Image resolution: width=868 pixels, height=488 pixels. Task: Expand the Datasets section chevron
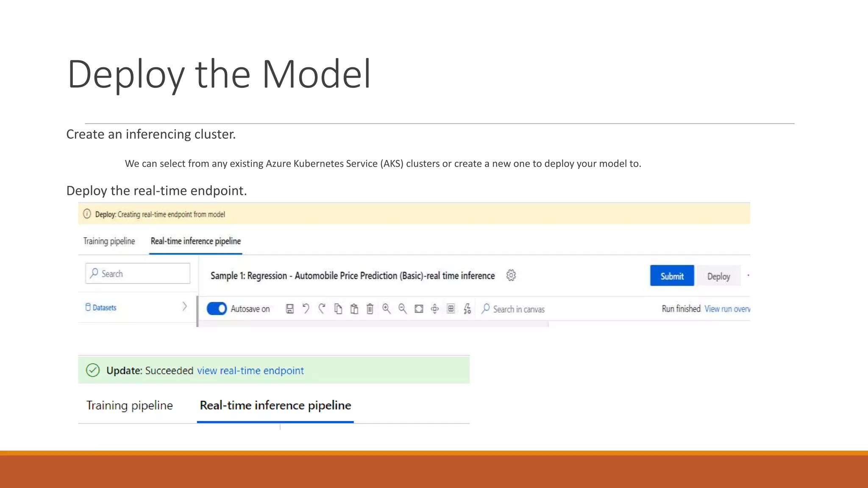point(184,307)
